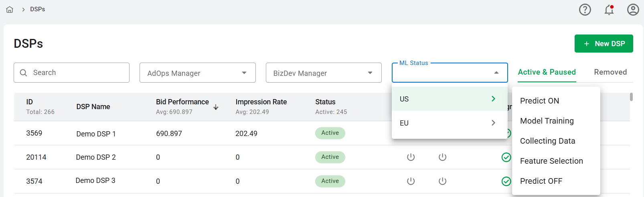Click the table's vertical scrollbar
This screenshot has height=197, width=644.
click(x=631, y=97)
